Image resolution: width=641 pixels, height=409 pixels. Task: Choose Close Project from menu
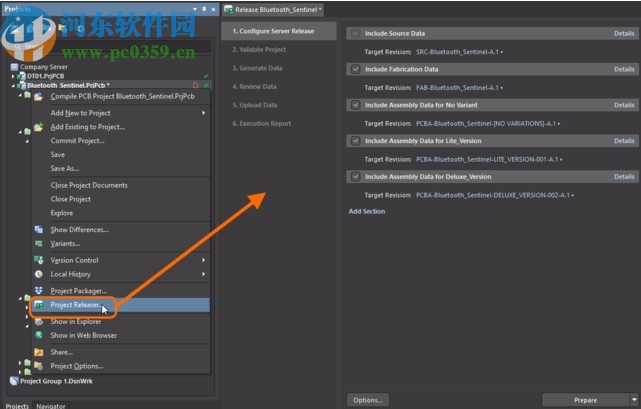pyautogui.click(x=71, y=199)
